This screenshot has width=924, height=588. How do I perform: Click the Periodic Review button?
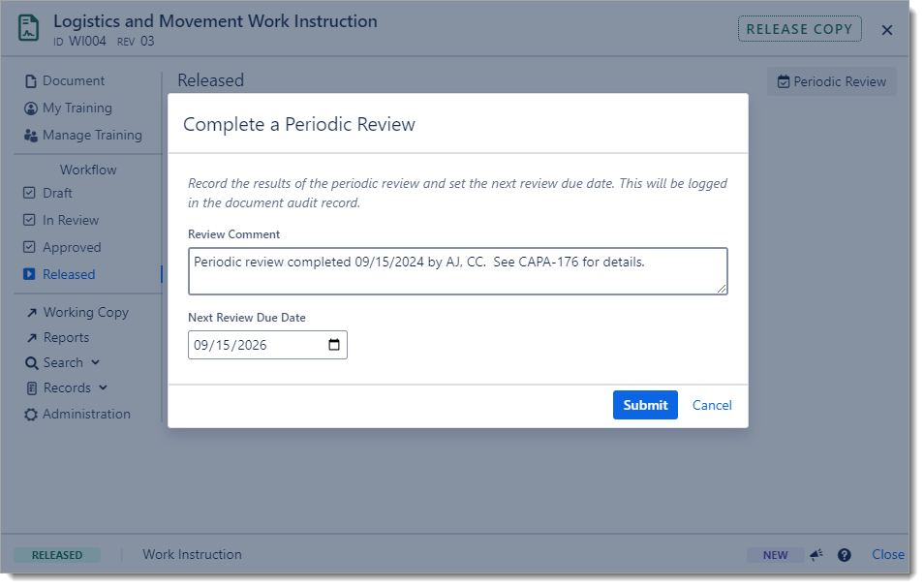coord(832,82)
